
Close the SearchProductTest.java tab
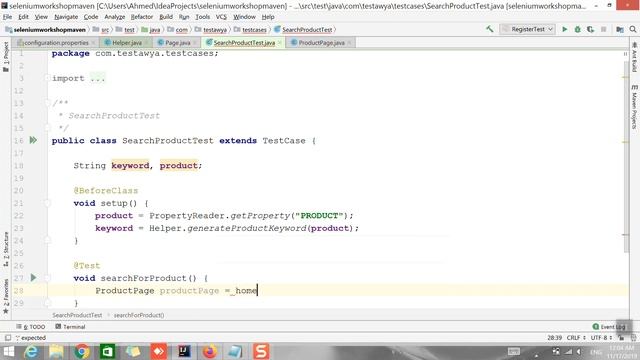[280, 43]
